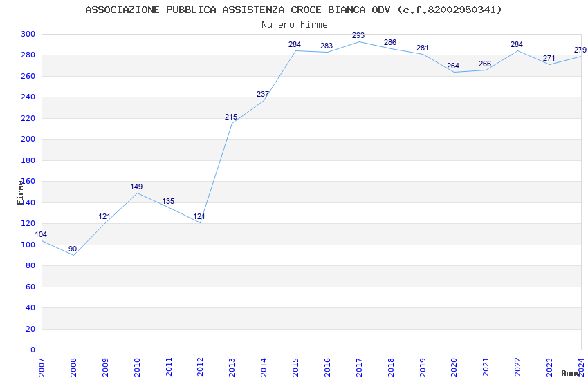Viewport: 588px width, 380px height.
Task: Select the data label 284 above year 2015
Action: [x=295, y=44]
